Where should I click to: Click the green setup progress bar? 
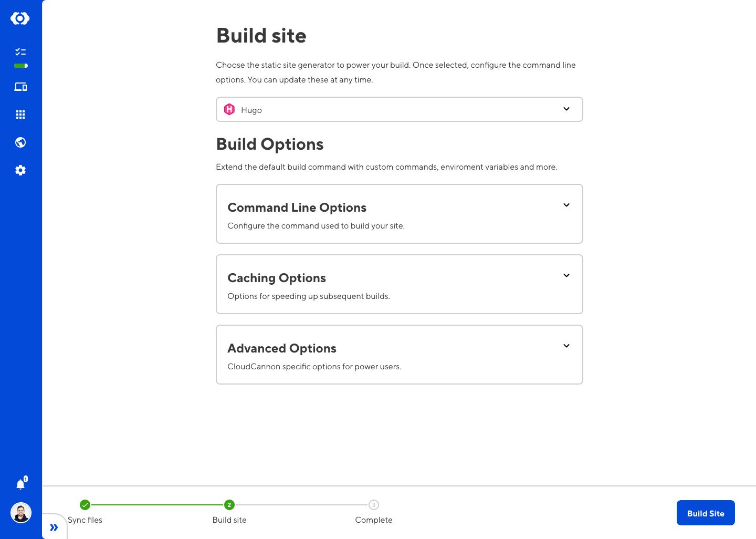[20, 66]
